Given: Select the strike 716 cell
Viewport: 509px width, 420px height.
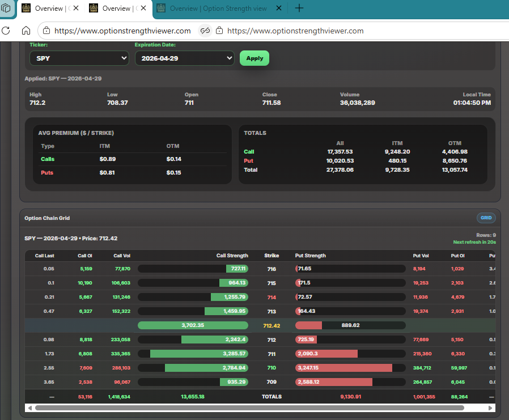Looking at the screenshot, I should tap(272, 269).
